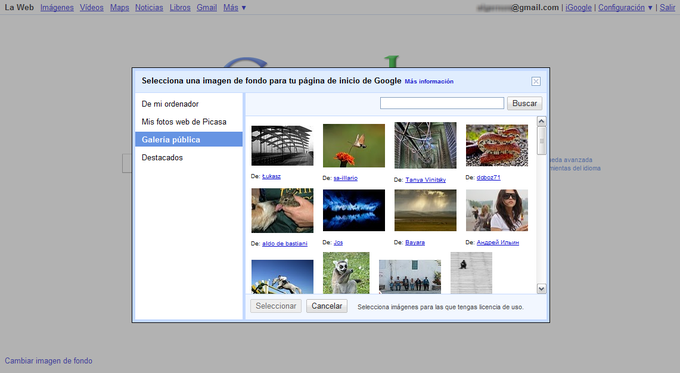Choose the lemur on grass photo
This screenshot has width=680, height=373.
click(346, 273)
